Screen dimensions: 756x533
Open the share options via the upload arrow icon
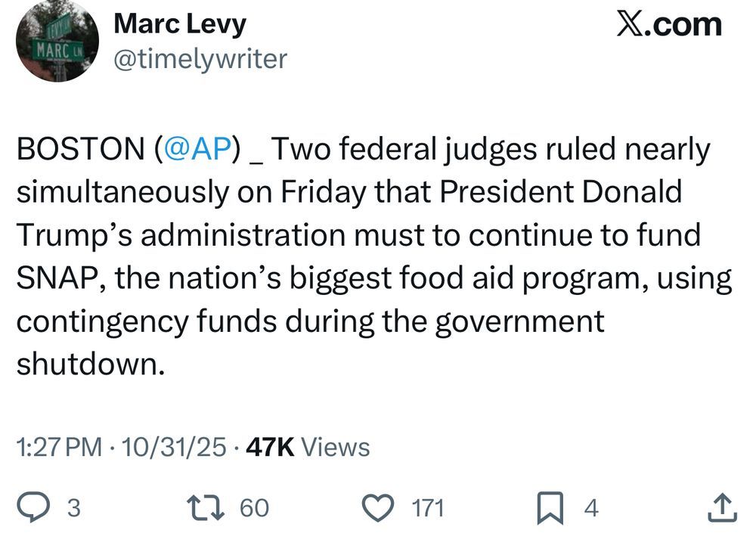pos(721,508)
